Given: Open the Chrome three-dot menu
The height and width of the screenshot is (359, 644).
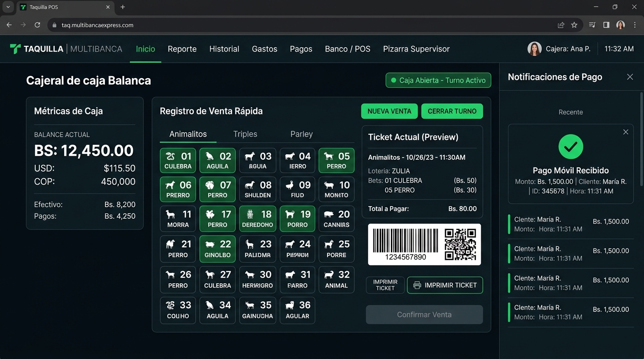Looking at the screenshot, I should click(x=635, y=25).
